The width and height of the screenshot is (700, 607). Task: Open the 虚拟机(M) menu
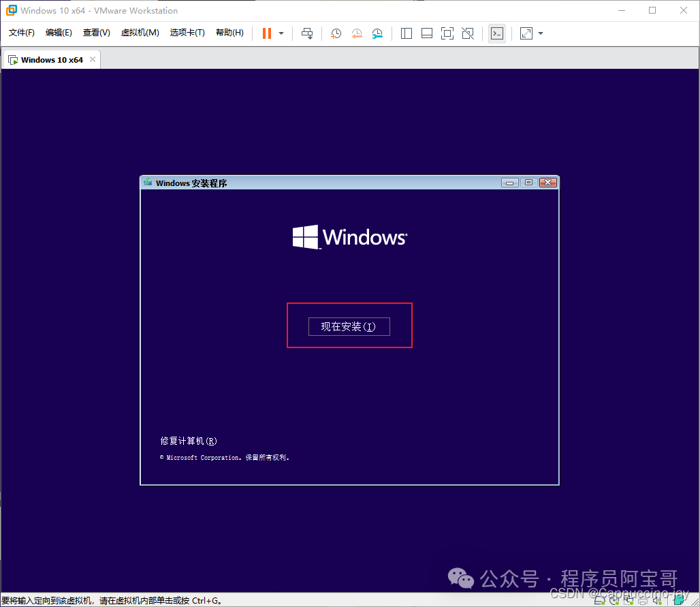tap(140, 33)
